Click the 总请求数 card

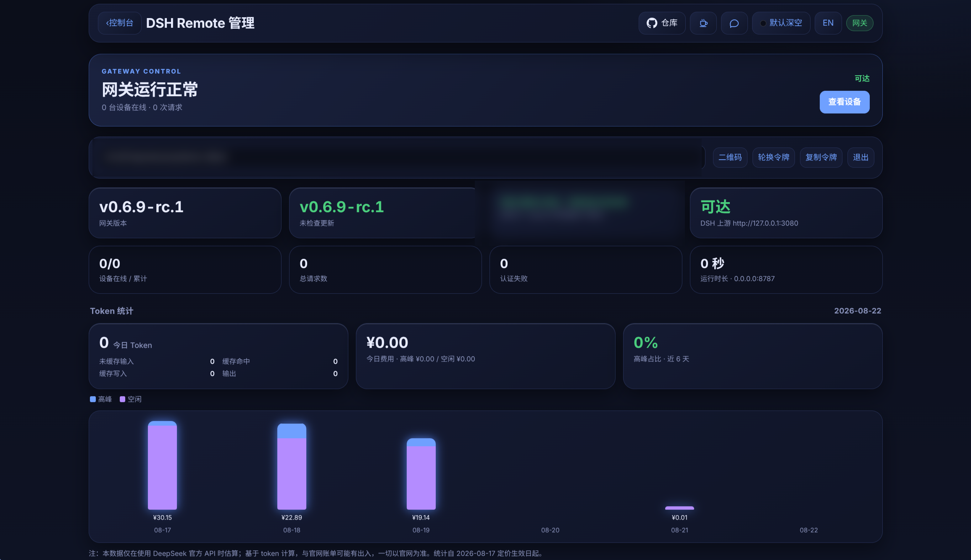pos(385,270)
